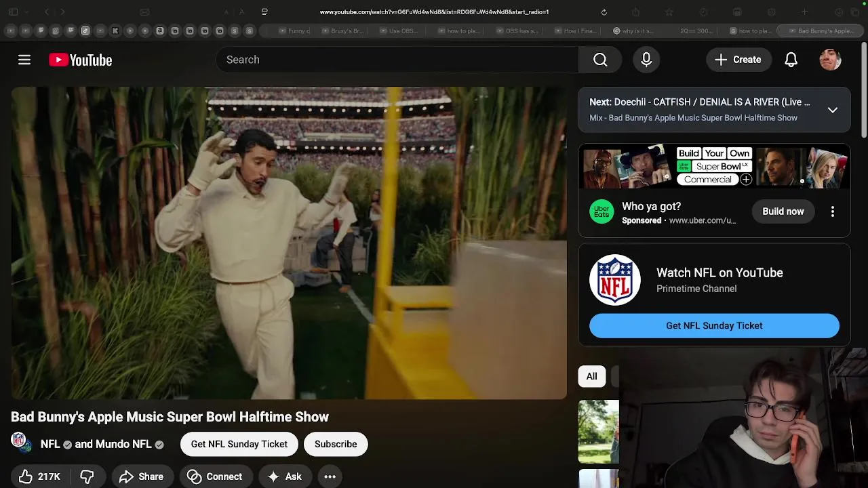Go to the YouTube home logo
868x488 pixels.
pos(80,60)
